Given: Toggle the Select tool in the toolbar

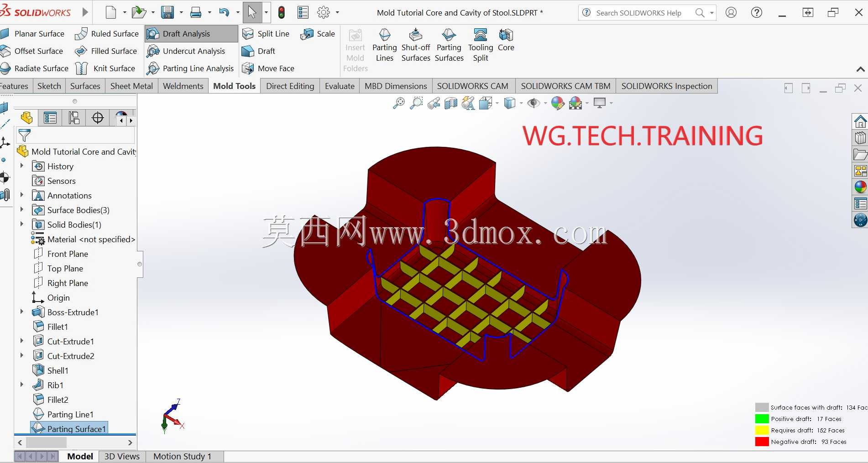Looking at the screenshot, I should click(252, 13).
